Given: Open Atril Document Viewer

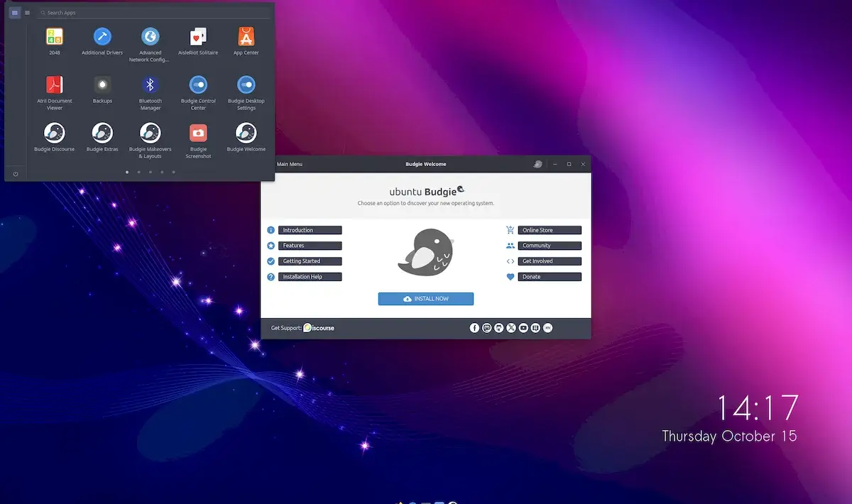Looking at the screenshot, I should tap(55, 92).
